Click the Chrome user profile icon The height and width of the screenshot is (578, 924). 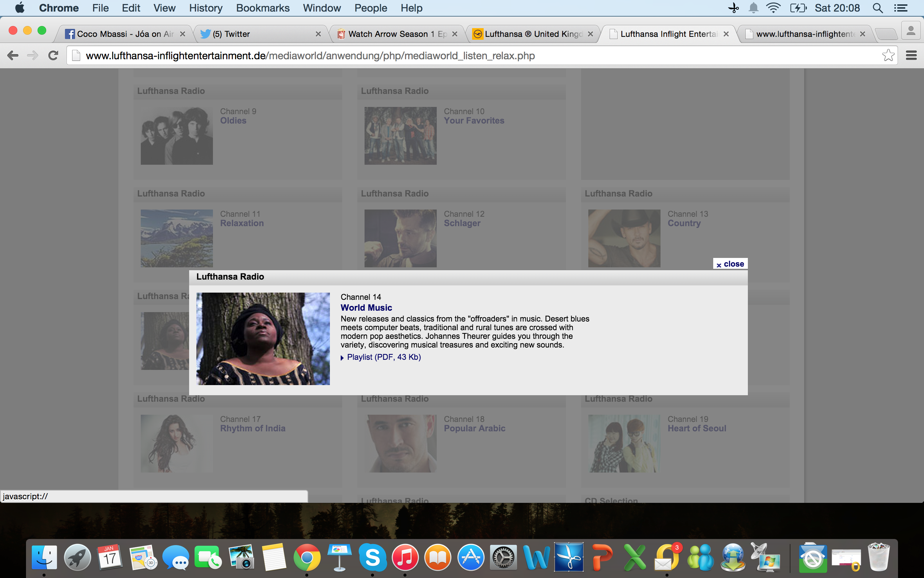coord(911,31)
